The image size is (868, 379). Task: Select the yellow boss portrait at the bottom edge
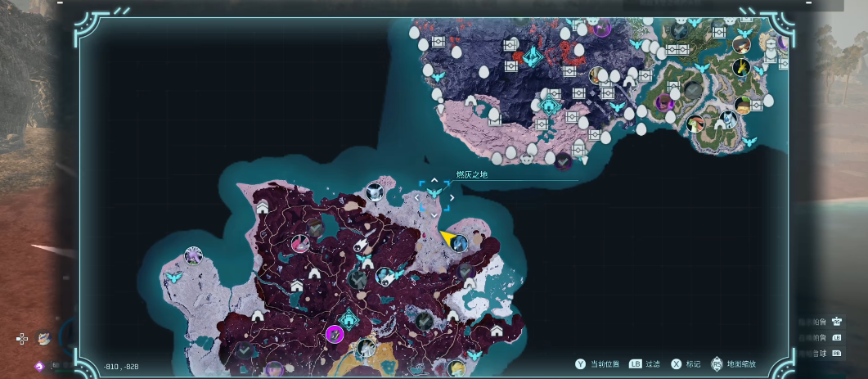455,368
